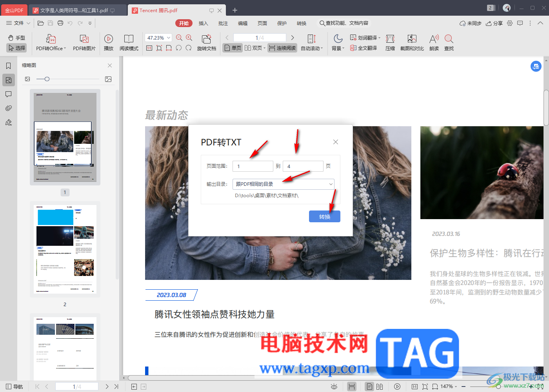549x392 pixels.
Task: Open the 47.23% zoom dropdown
Action: pos(169,38)
